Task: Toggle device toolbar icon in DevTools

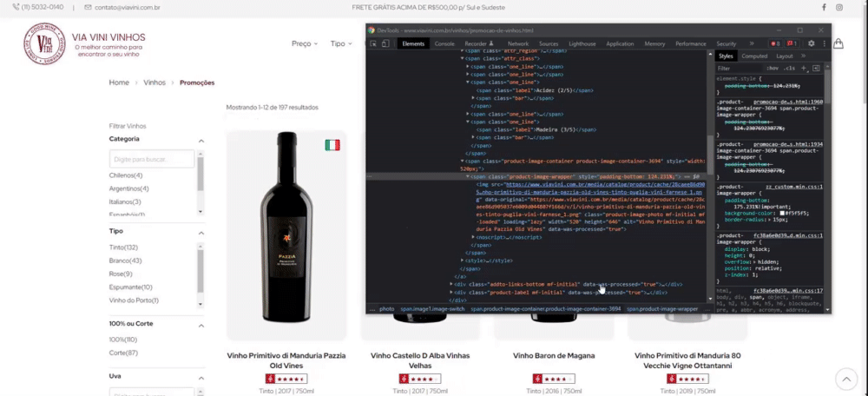Action: pyautogui.click(x=385, y=43)
